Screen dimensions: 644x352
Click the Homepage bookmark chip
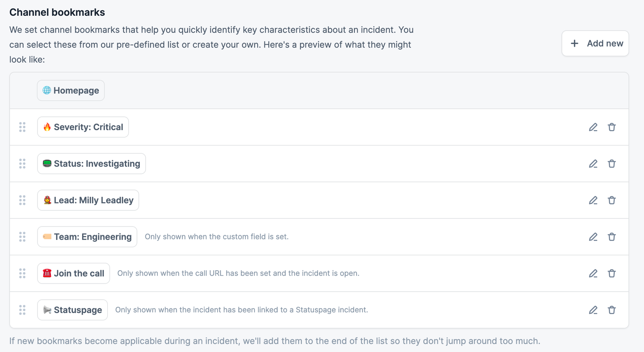[x=71, y=90]
